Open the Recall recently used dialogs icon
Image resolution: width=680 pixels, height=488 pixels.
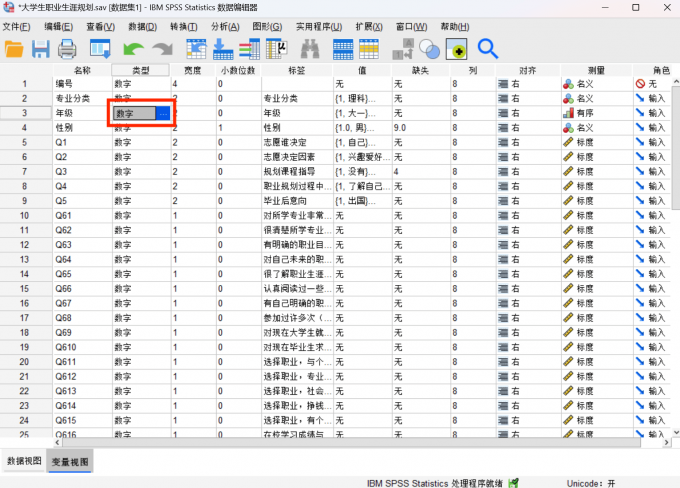100,49
